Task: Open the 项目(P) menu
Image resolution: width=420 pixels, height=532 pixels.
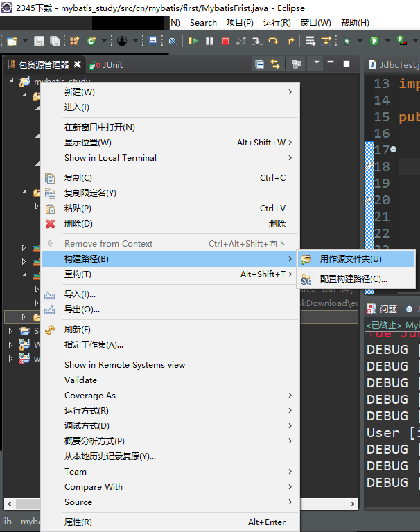Action: pos(240,23)
